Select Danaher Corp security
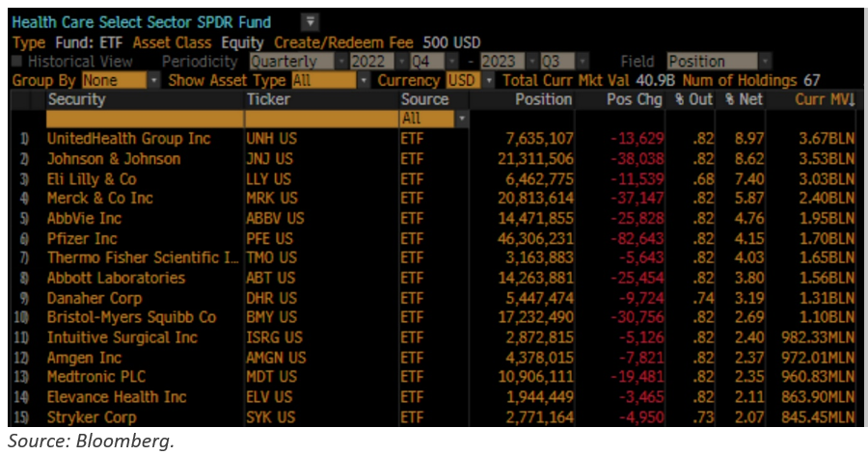Screen dimensions: 868x455 (x=95, y=298)
